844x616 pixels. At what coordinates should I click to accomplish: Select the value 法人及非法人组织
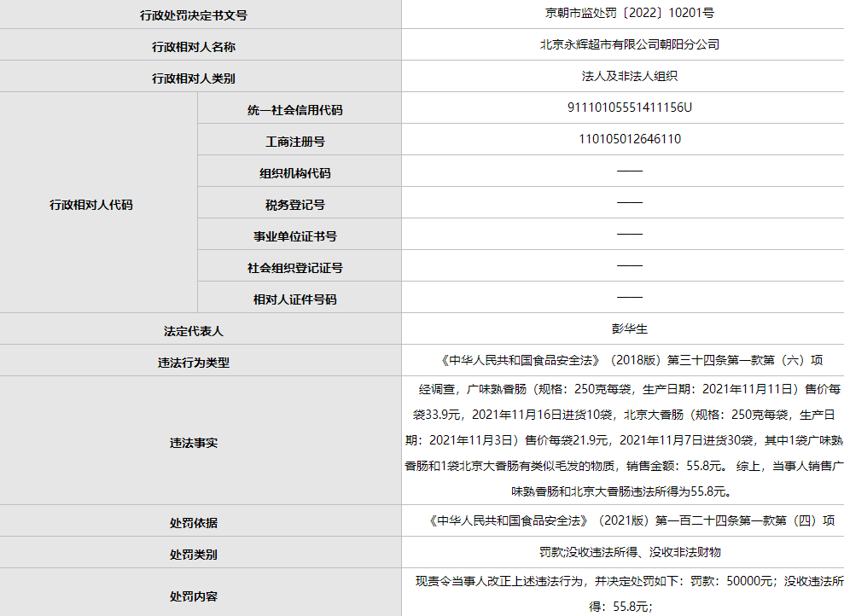pyautogui.click(x=630, y=77)
